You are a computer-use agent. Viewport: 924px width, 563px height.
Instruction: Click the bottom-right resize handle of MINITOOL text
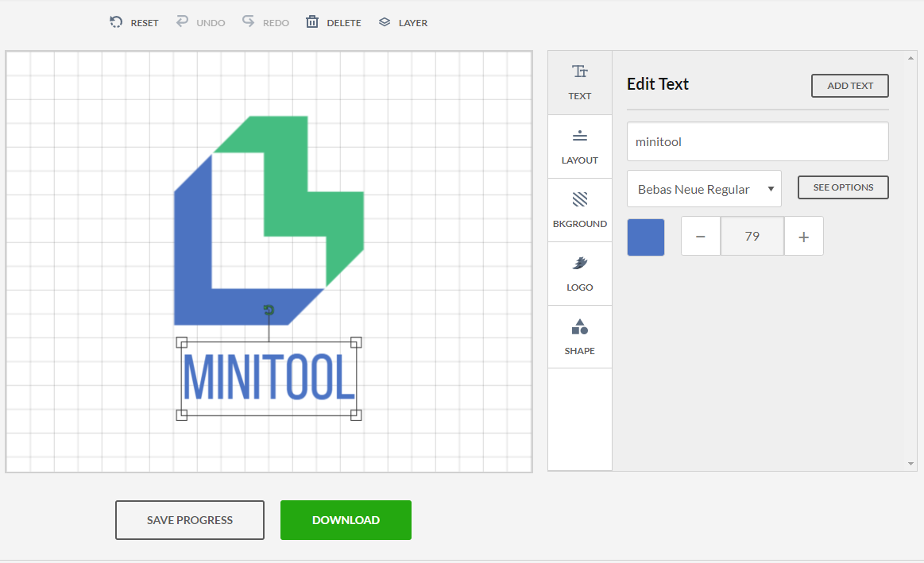click(x=356, y=415)
